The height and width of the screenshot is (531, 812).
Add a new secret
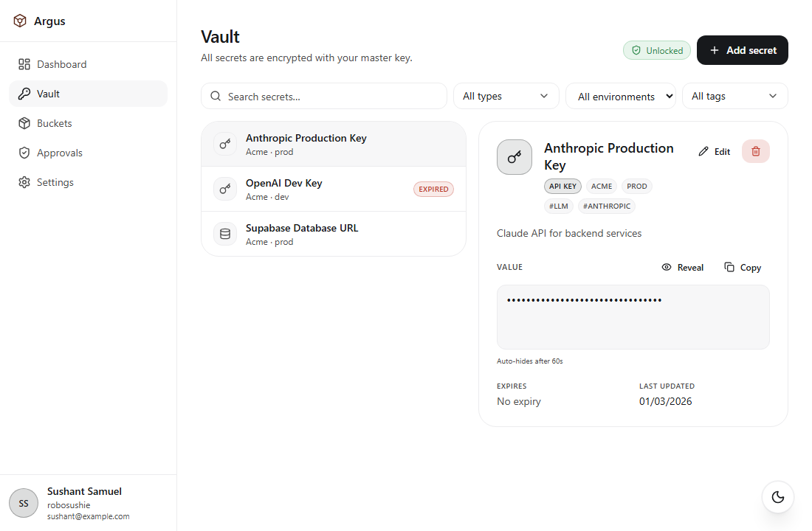tap(742, 50)
